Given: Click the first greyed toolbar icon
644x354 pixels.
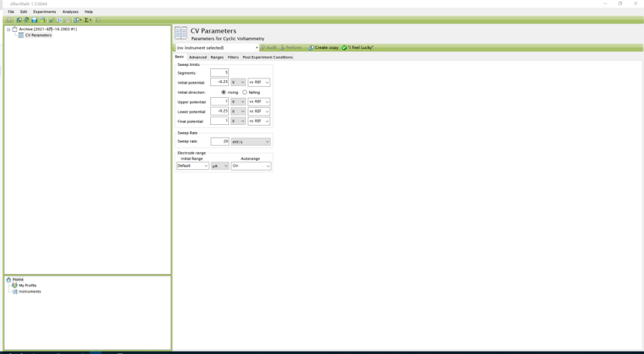Looking at the screenshot, I should click(9, 19).
